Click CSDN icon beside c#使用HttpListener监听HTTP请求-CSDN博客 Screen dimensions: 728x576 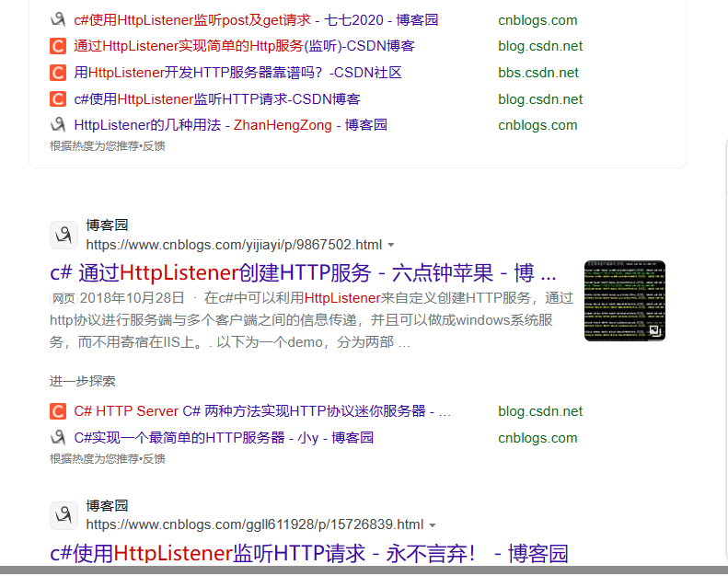point(58,98)
